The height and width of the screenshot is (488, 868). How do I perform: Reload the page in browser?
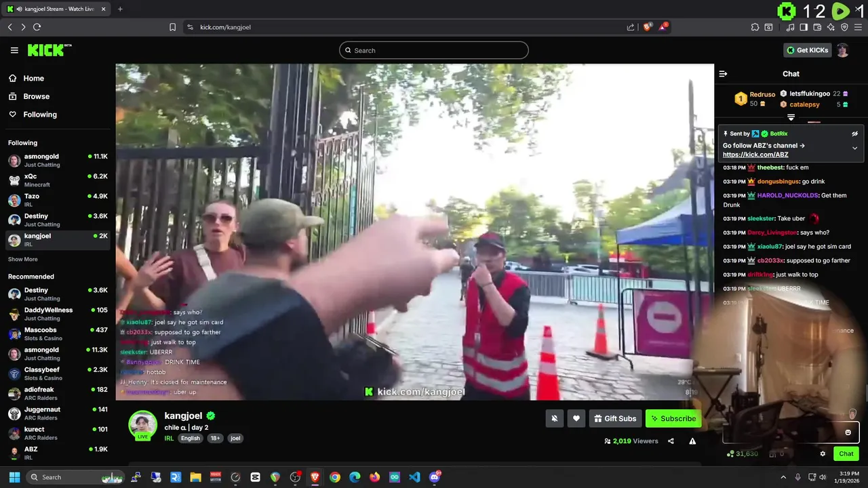37,27
